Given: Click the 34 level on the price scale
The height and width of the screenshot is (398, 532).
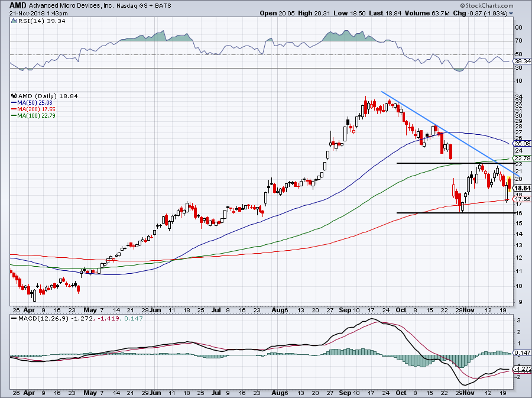Looking at the screenshot, I should coord(519,97).
